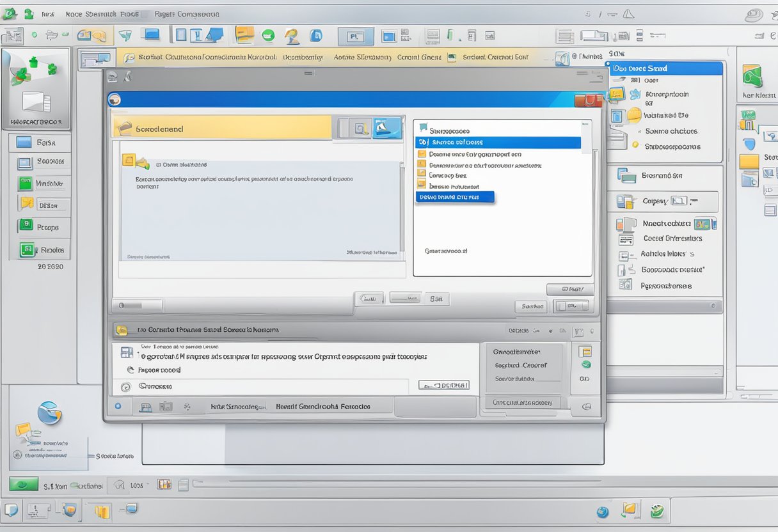Image resolution: width=778 pixels, height=532 pixels.
Task: Select the radio button on the lower dialog's third row
Action: point(126,387)
